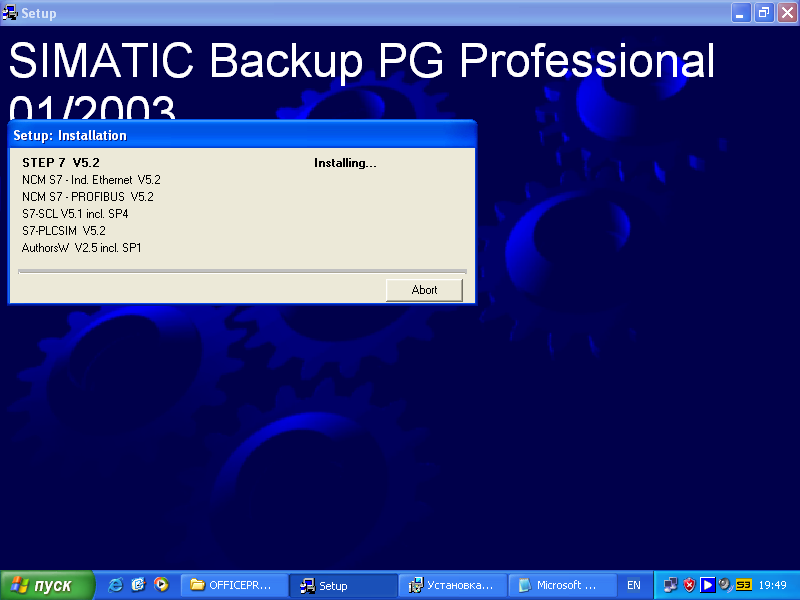Click the Setup window title icon

pos(10,13)
